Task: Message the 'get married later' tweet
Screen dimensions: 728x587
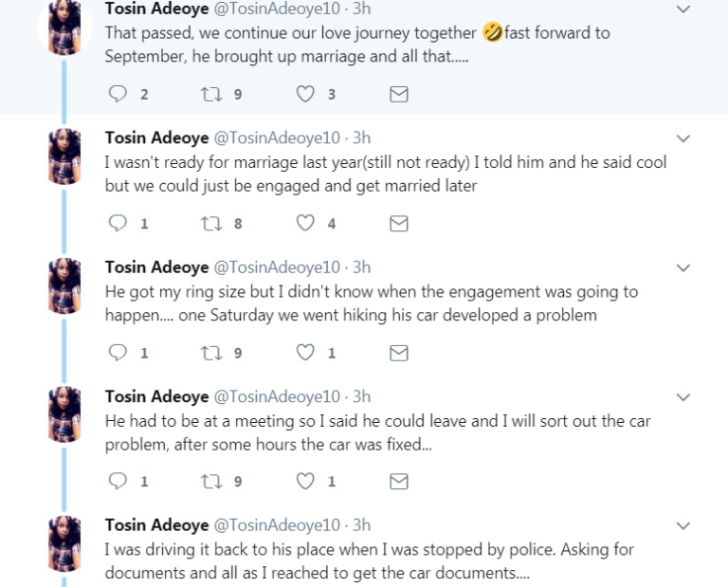Action: pos(399,223)
